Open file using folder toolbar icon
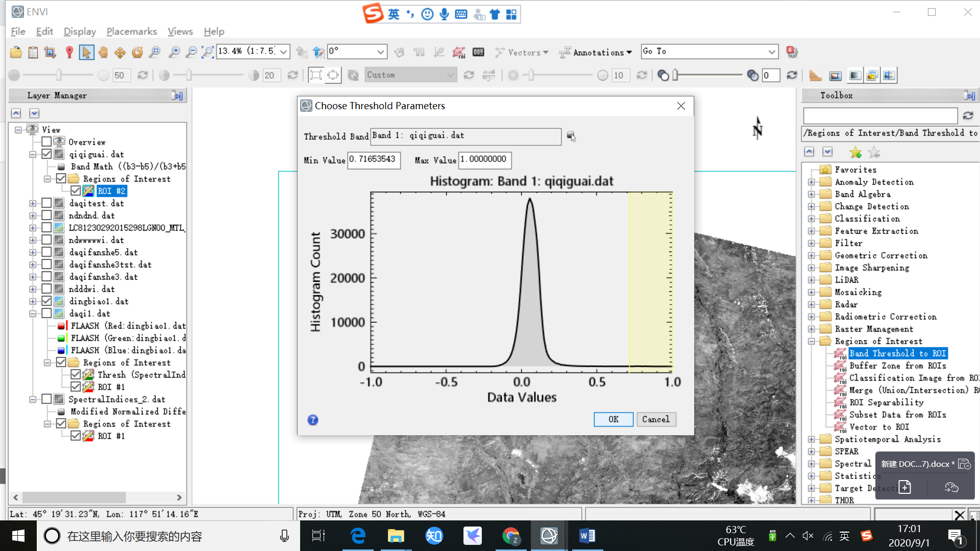980x551 pixels. [x=16, y=52]
